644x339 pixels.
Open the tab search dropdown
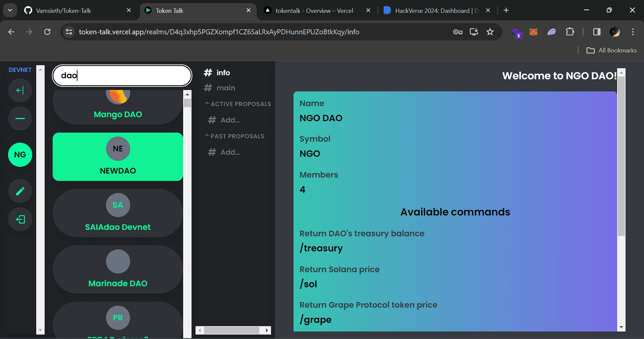point(10,10)
